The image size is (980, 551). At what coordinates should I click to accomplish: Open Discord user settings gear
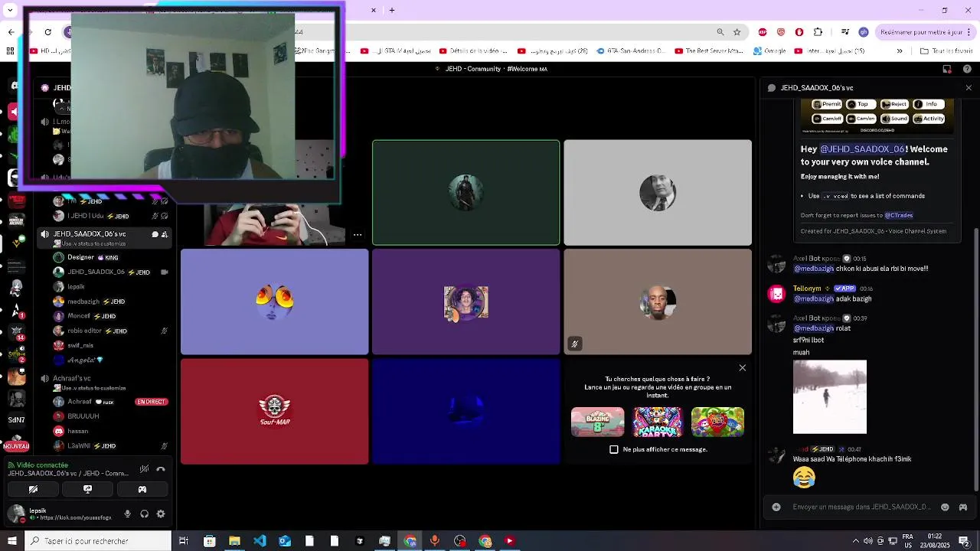(161, 514)
